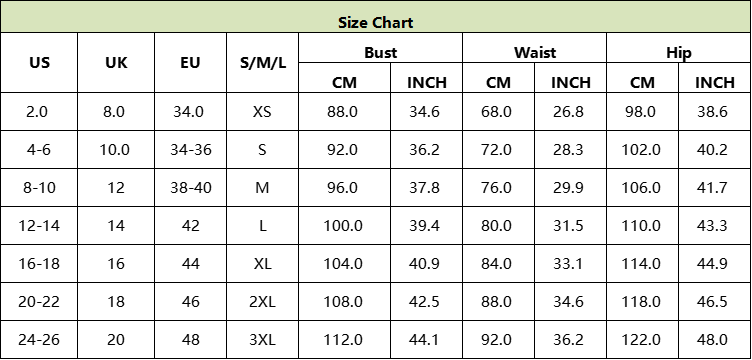The height and width of the screenshot is (360, 752).
Task: Click the Hip header cell
Action: pyautogui.click(x=679, y=48)
